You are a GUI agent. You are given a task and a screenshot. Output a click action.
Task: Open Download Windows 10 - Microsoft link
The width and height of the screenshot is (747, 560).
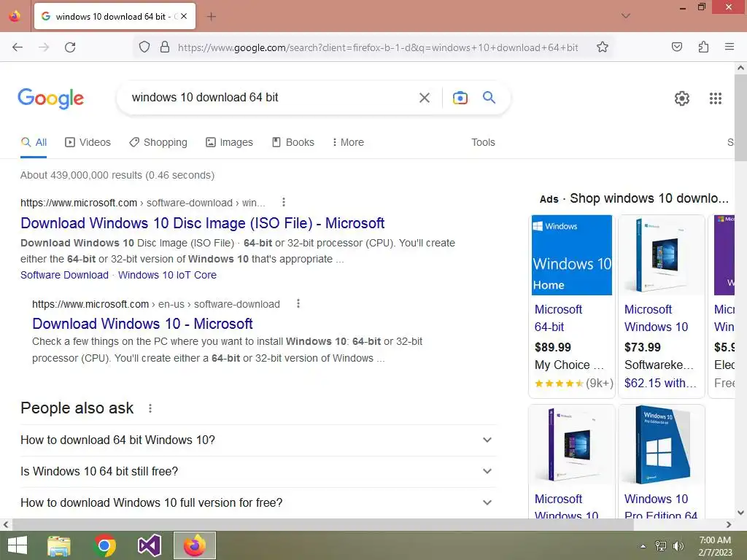(x=142, y=324)
